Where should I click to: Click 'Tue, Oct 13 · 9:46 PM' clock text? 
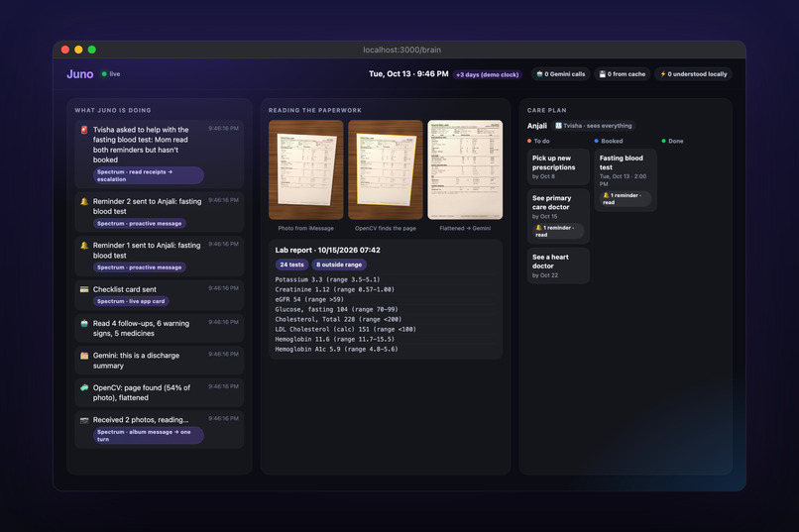pyautogui.click(x=408, y=74)
